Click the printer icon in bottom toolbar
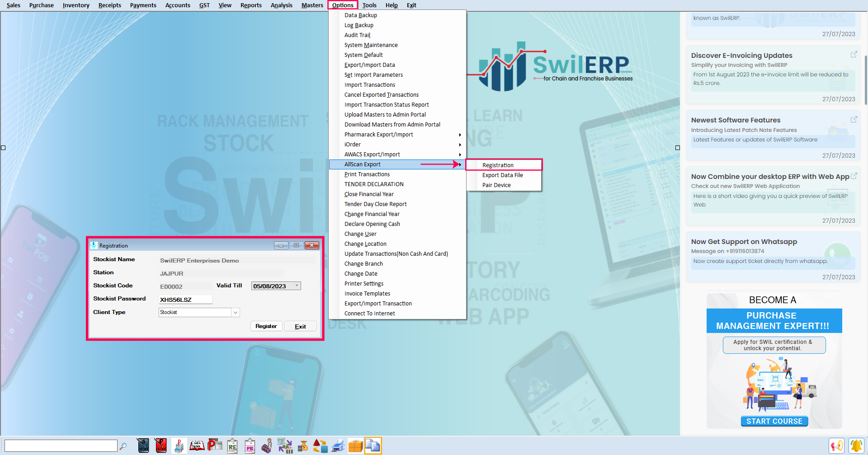 338,446
